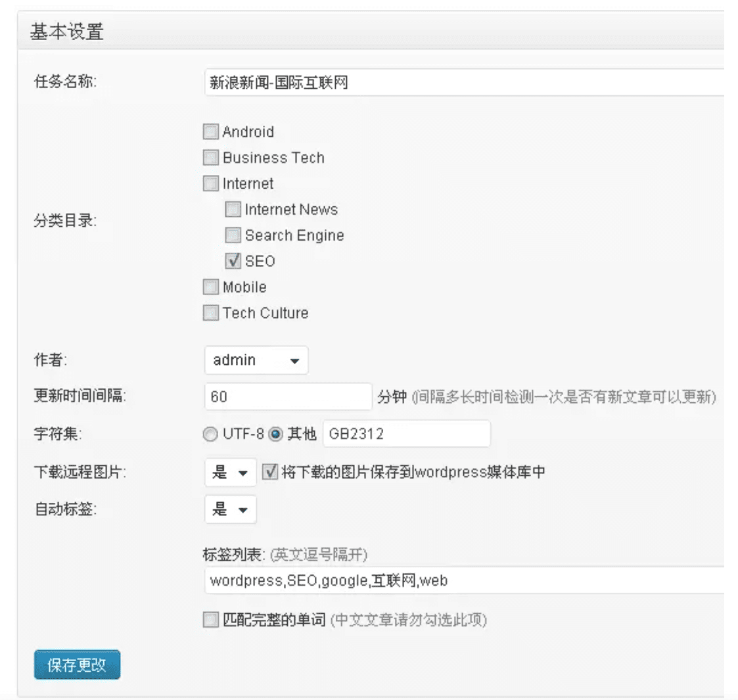Screen dimensions: 738x700
Task: Click the GB2312 charset input box
Action: (405, 433)
